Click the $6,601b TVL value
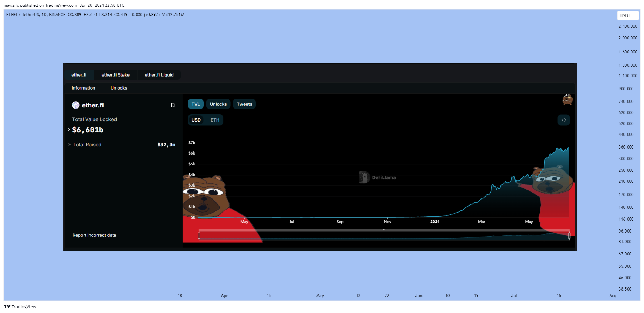This screenshot has height=313, width=644. coord(88,130)
